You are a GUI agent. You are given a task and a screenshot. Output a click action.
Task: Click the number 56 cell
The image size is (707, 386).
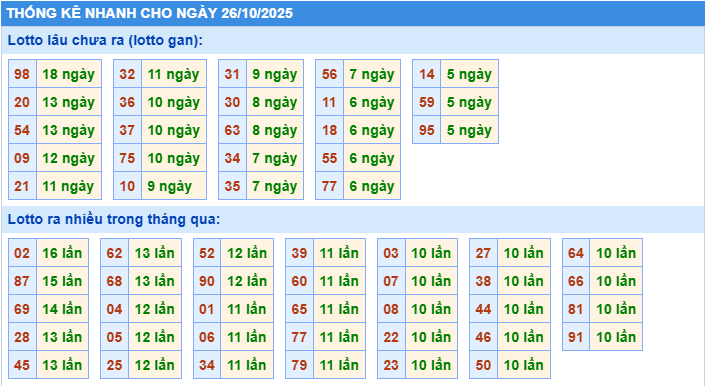(x=330, y=74)
